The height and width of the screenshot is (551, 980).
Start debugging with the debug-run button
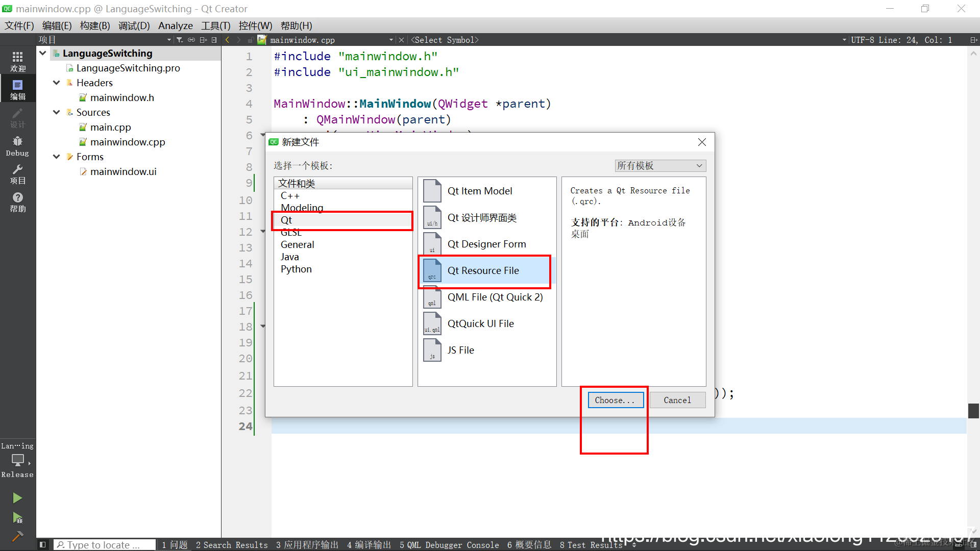tap(17, 518)
